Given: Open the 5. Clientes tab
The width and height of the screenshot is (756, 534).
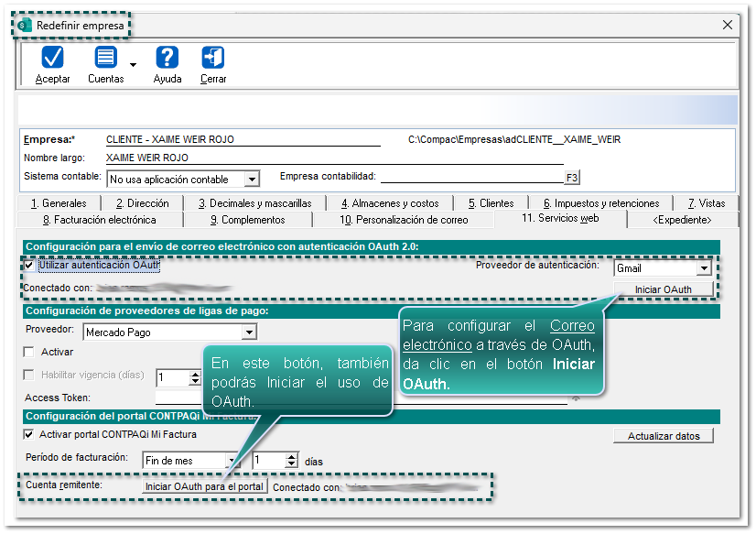Looking at the screenshot, I should pos(491,203).
